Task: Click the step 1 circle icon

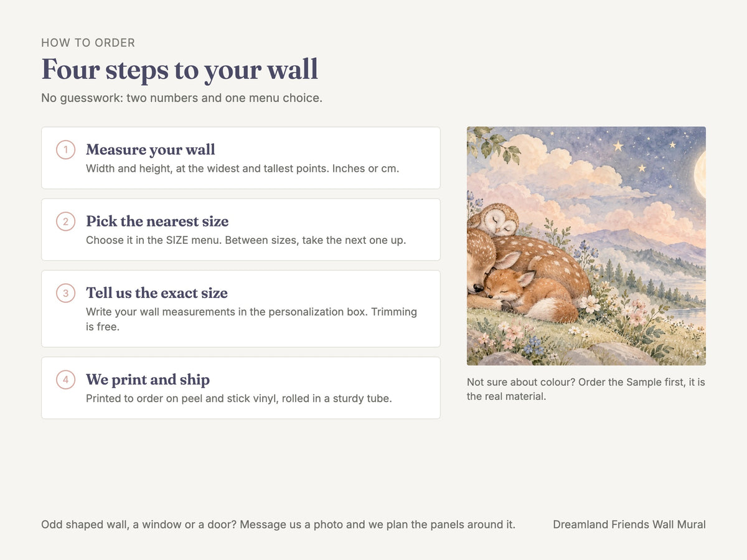Action: coord(65,149)
